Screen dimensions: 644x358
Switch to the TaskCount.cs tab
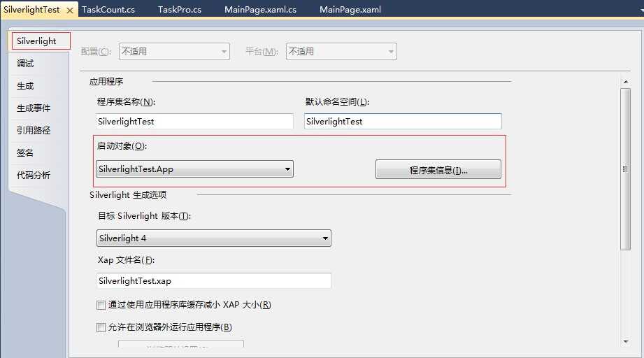[108, 10]
